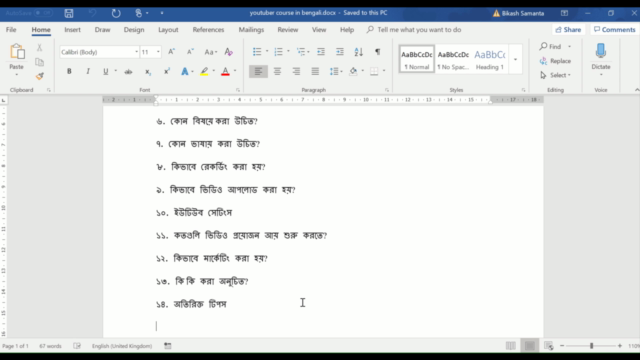Open the Borders dropdown arrow
Viewport: 640px width, 360px height.
pos(384,71)
